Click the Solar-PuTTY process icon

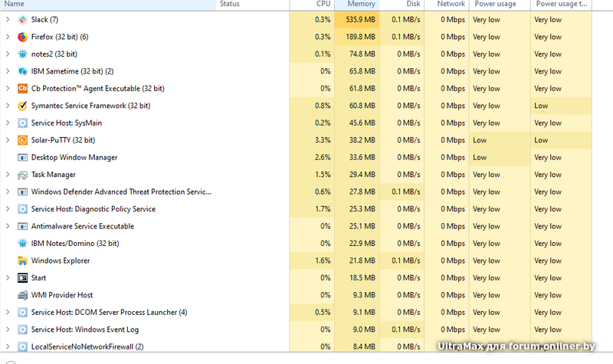[23, 140]
